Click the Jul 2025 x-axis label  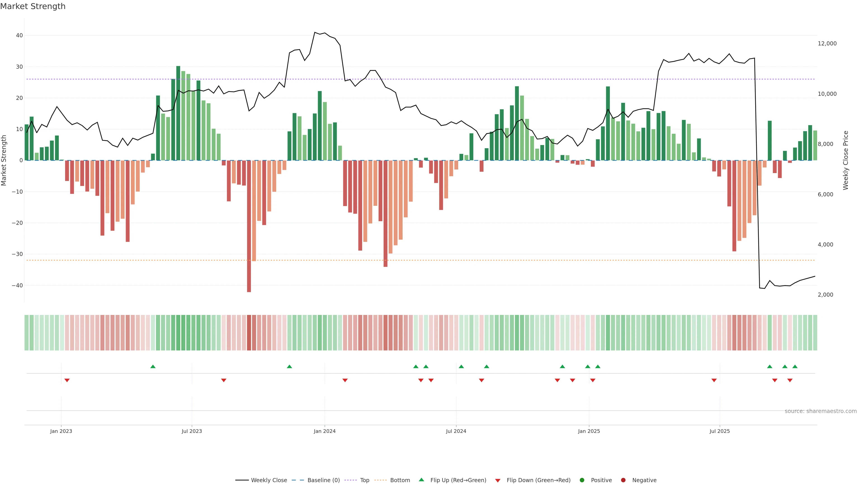tap(719, 432)
